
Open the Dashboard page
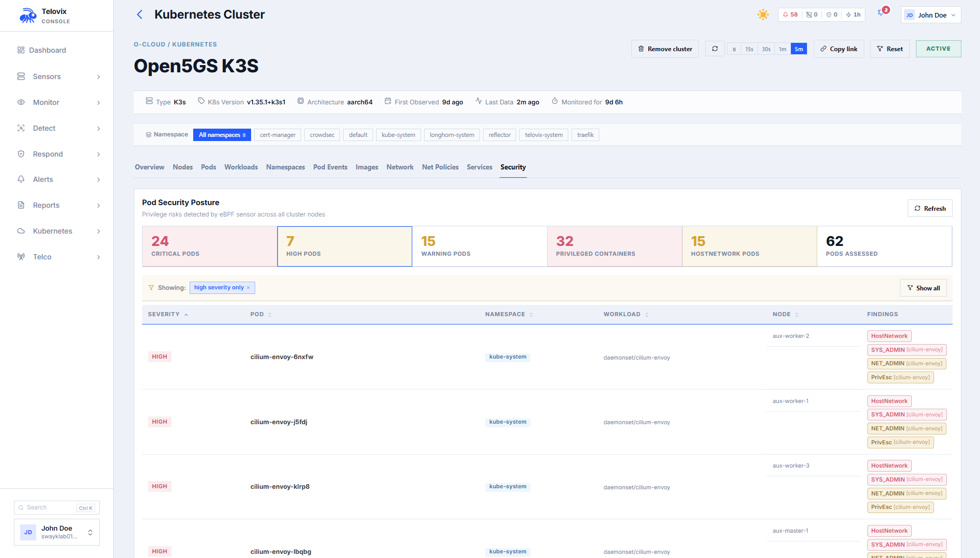pyautogui.click(x=48, y=50)
